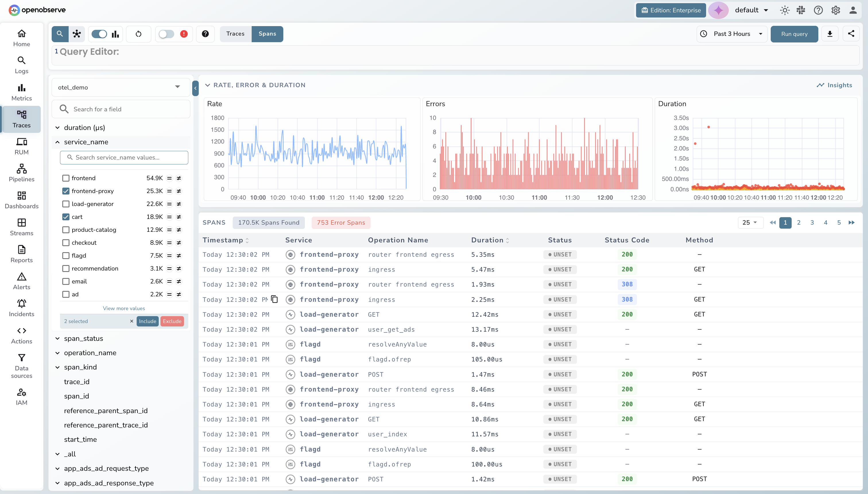Open the query help icon in the toolbar

click(x=205, y=34)
